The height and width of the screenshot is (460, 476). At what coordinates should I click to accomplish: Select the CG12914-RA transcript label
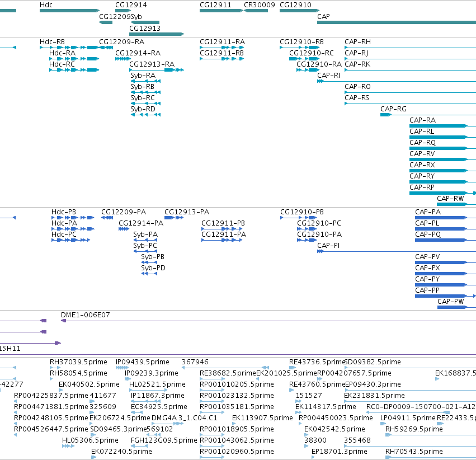138,53
